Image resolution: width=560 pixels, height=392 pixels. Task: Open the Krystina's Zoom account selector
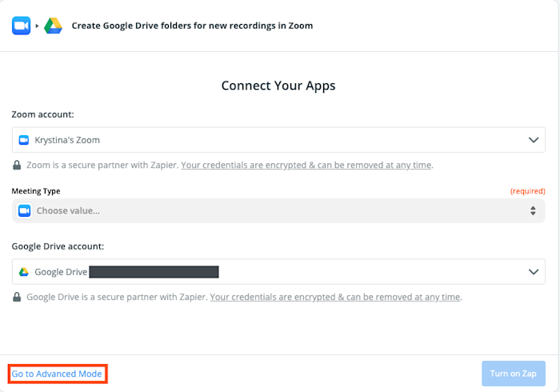tap(278, 140)
